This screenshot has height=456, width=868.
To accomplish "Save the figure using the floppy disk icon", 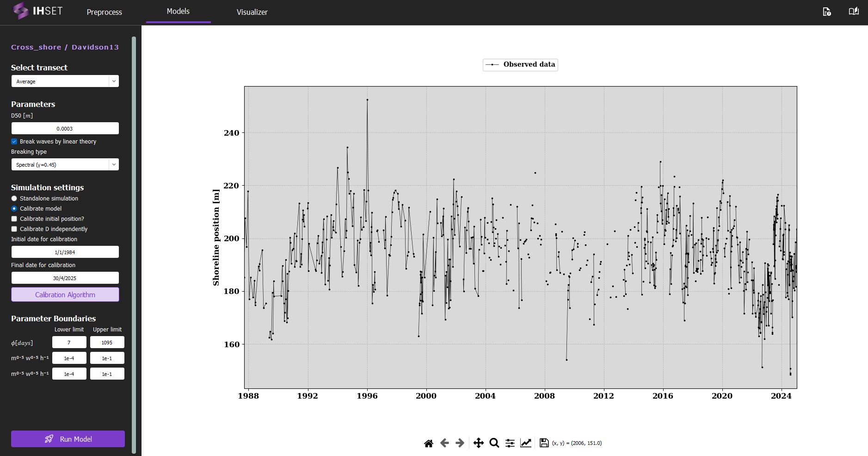I will (x=543, y=443).
